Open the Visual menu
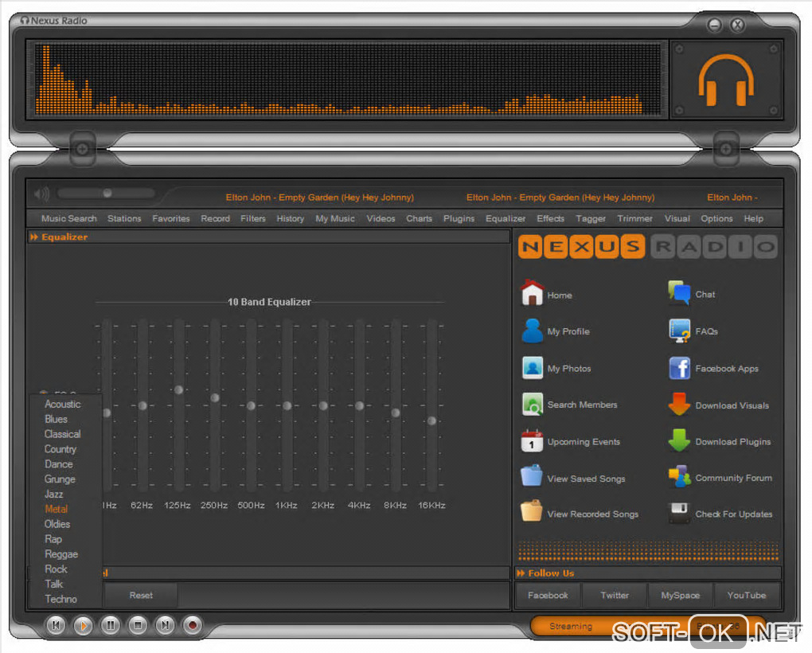Screen dimensions: 812x653 click(x=677, y=218)
